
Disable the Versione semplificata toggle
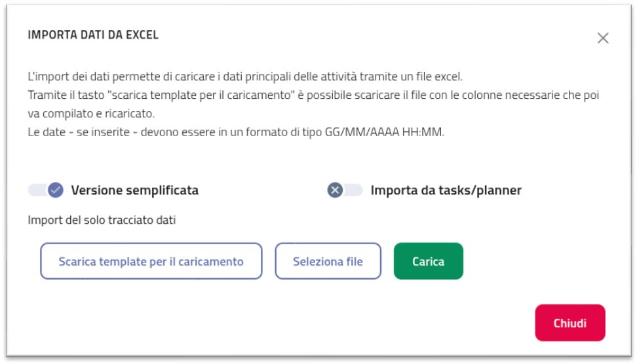[x=46, y=190]
